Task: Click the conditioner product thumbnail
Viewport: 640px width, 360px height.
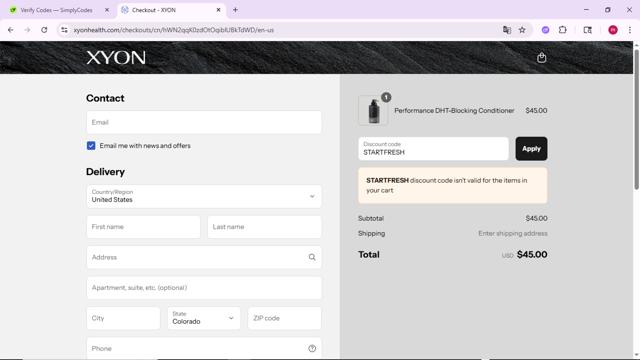Action: coord(373,110)
